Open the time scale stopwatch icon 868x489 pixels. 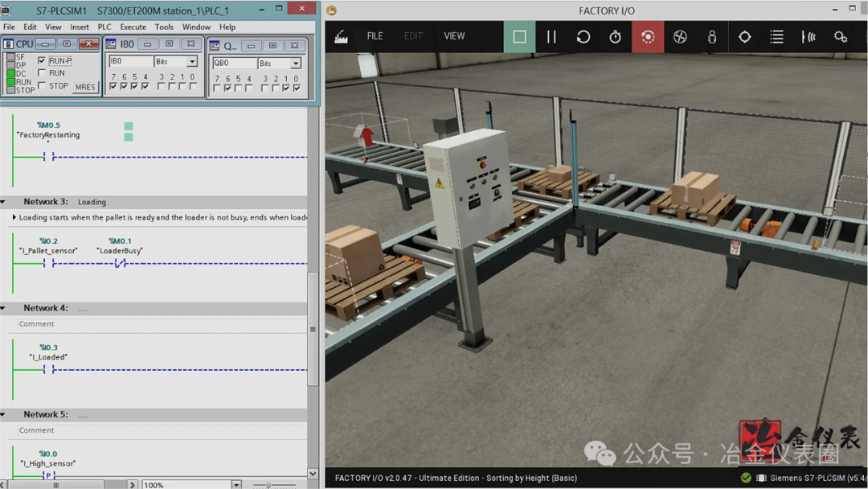[615, 36]
